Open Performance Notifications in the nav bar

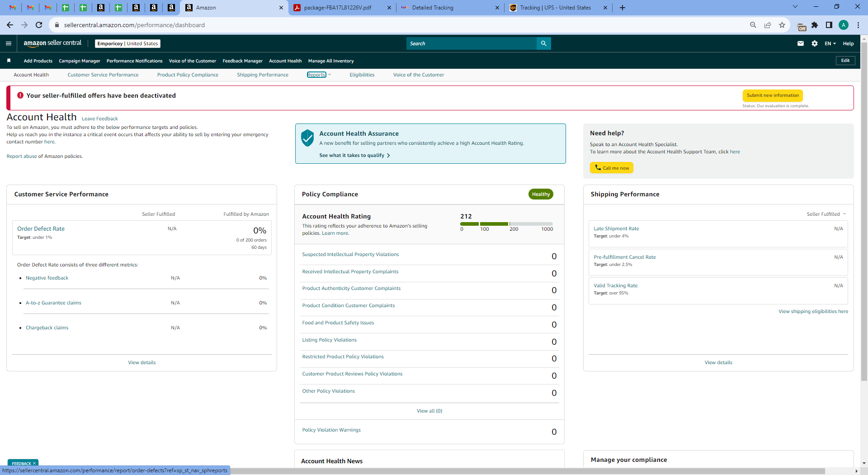[x=135, y=61]
